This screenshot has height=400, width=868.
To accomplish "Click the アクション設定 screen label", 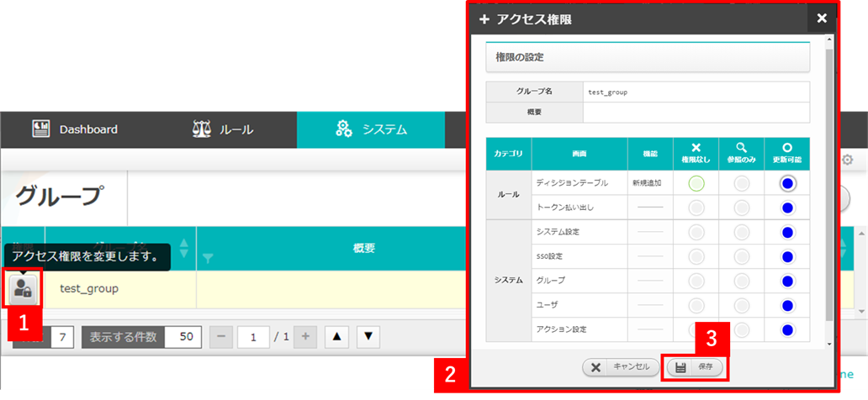I will point(561,329).
